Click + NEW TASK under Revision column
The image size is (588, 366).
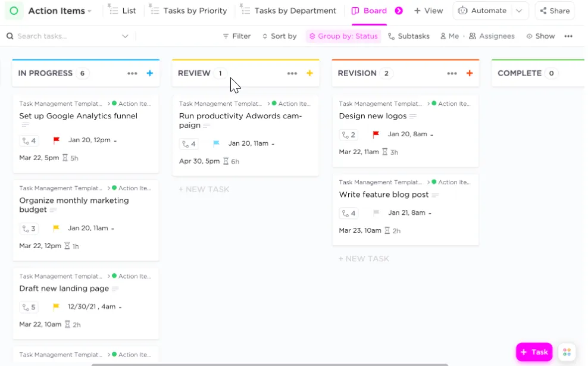pyautogui.click(x=364, y=259)
